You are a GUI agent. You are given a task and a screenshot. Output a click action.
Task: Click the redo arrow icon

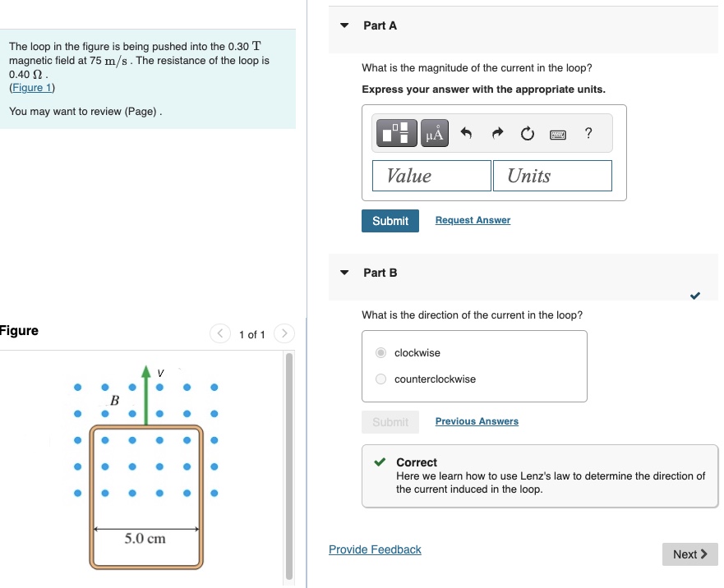pos(496,133)
